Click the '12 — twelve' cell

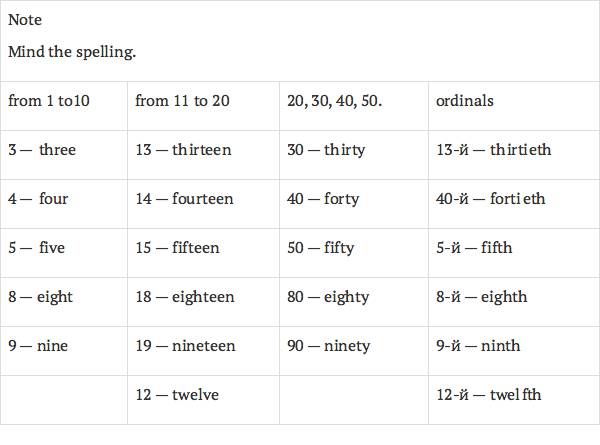[177, 395]
